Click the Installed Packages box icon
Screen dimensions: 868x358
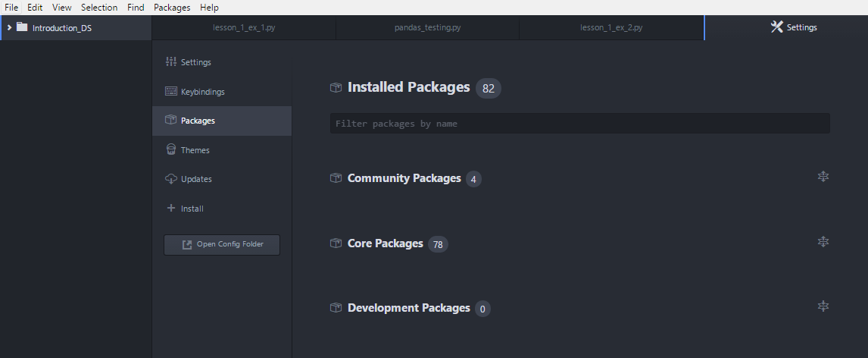click(336, 88)
